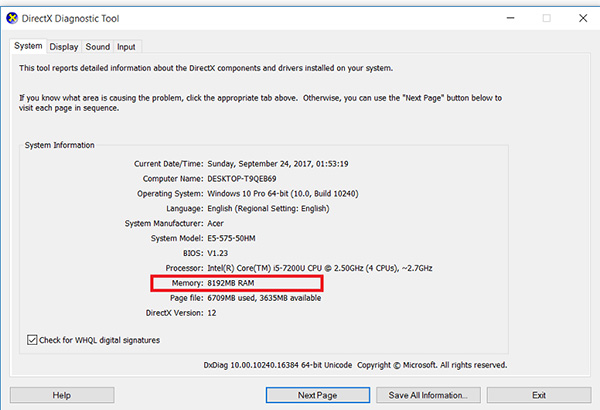The image size is (600, 410).
Task: Click the 'DirectX Version:' label
Action: [174, 313]
